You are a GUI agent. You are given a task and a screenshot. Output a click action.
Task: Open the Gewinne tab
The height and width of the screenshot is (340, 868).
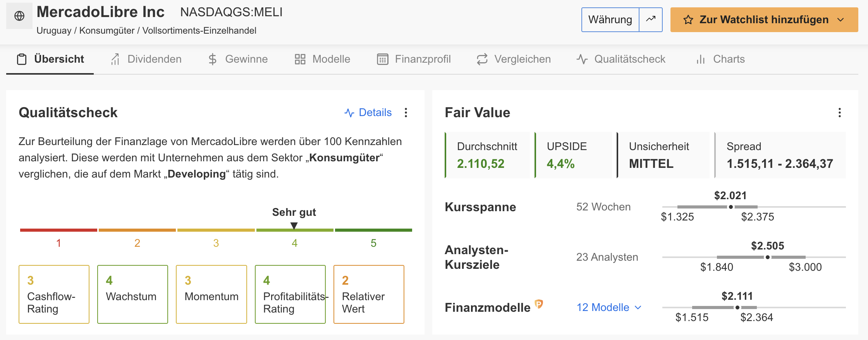click(x=238, y=59)
